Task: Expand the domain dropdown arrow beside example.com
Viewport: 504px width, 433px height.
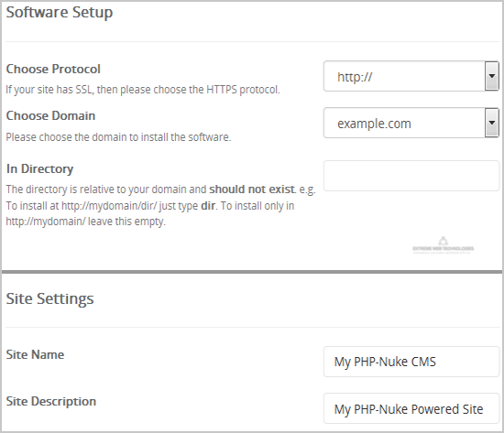Action: 491,123
